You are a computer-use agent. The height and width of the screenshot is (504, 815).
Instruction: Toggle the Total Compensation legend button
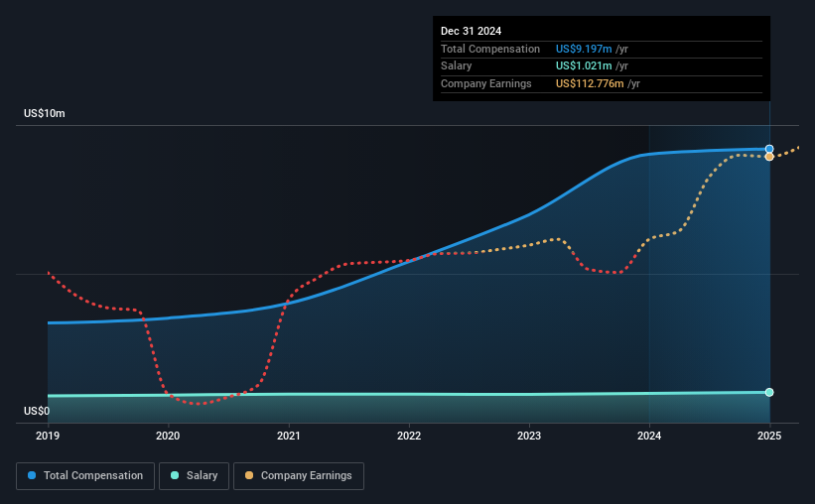(x=85, y=476)
